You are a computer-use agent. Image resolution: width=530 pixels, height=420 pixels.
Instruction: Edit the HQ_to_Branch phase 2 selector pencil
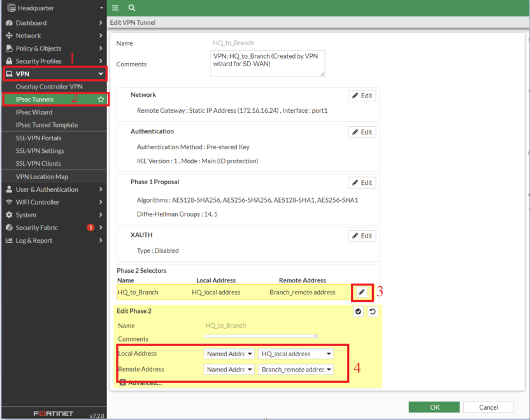(362, 292)
